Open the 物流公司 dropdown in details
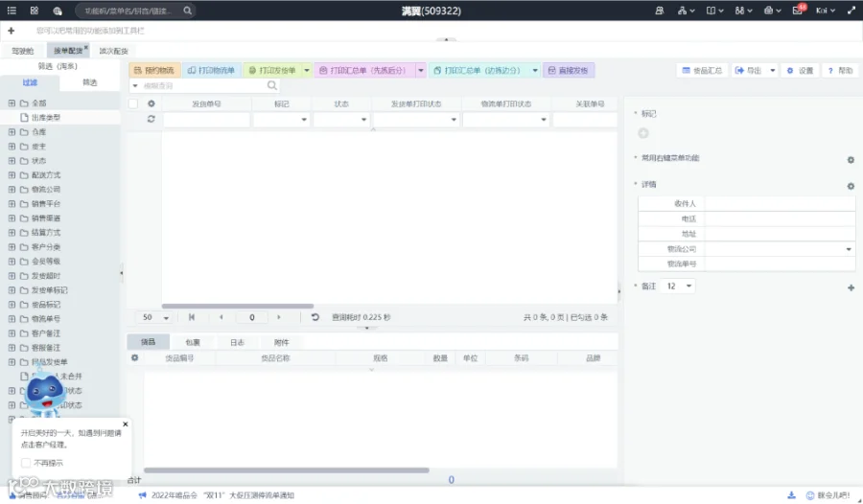Screen dimensions: 863x504 849,249
